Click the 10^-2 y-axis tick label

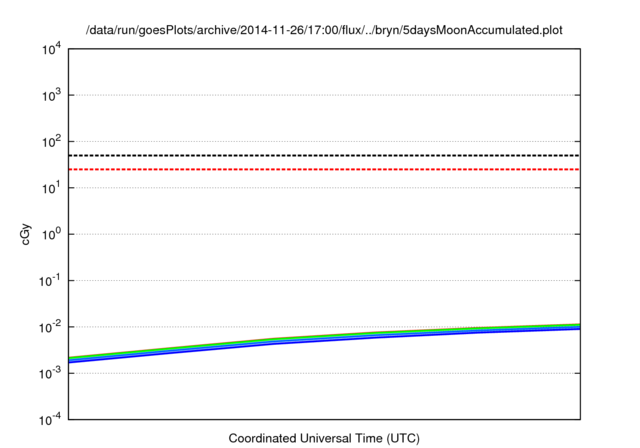(x=50, y=328)
